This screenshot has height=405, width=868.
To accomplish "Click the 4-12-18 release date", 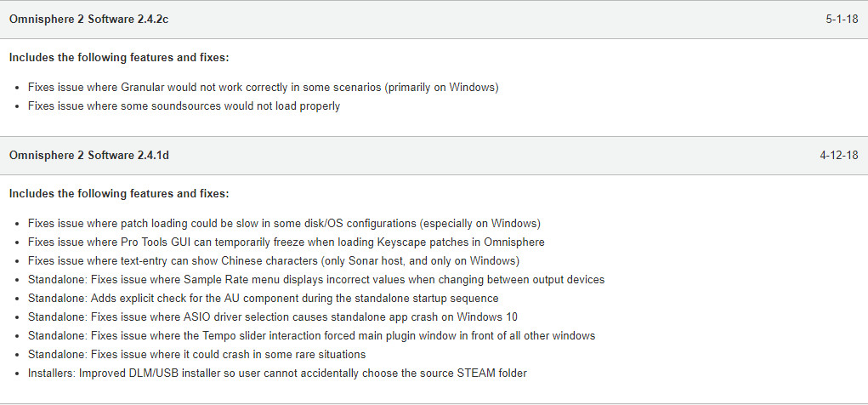I will tap(838, 156).
